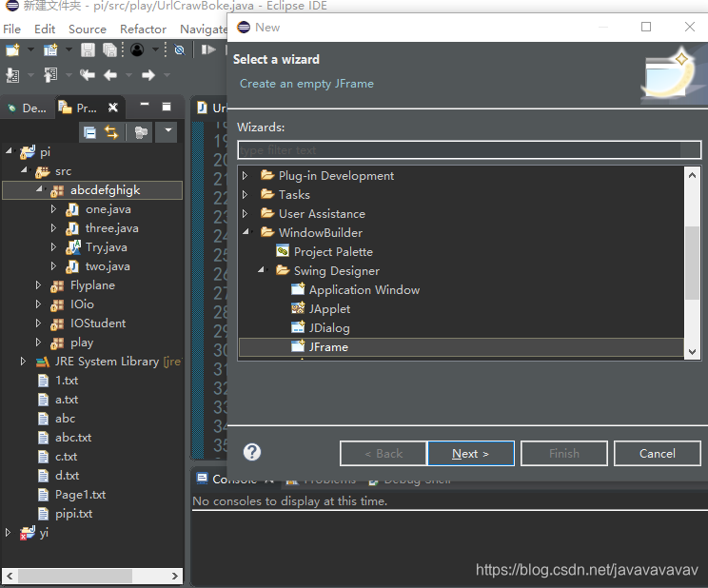Click the Resume debug toolbar icon
Viewport: 708px width, 588px height.
(x=208, y=49)
